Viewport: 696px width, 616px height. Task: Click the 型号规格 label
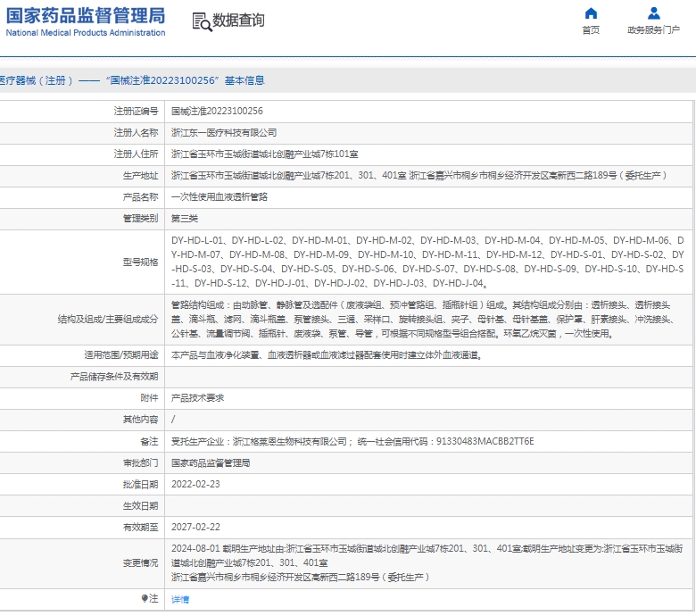[140, 262]
